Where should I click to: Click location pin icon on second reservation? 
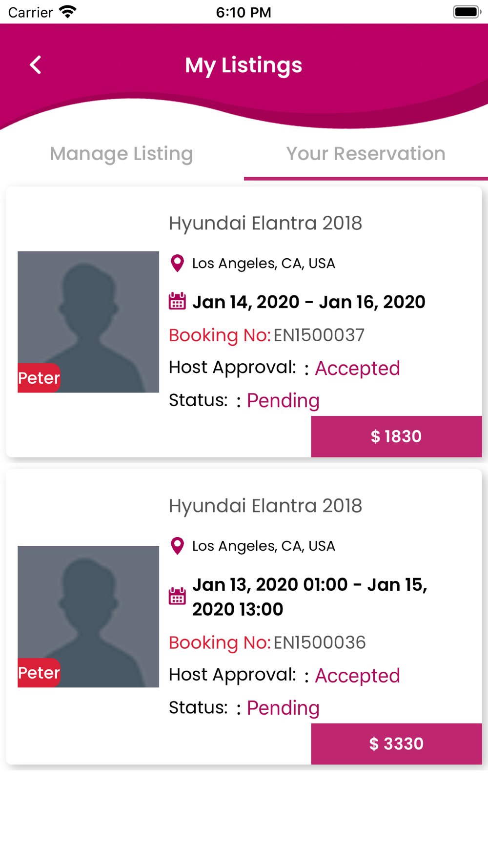(177, 546)
